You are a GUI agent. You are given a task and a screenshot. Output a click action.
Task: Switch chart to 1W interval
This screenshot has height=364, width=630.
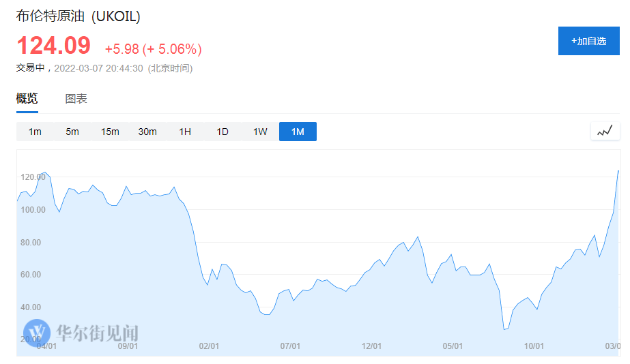[260, 132]
